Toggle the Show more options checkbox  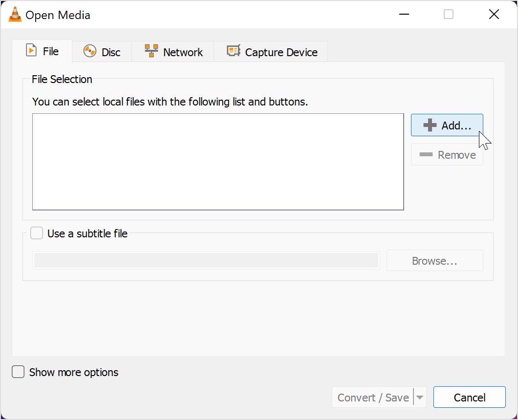tap(18, 372)
